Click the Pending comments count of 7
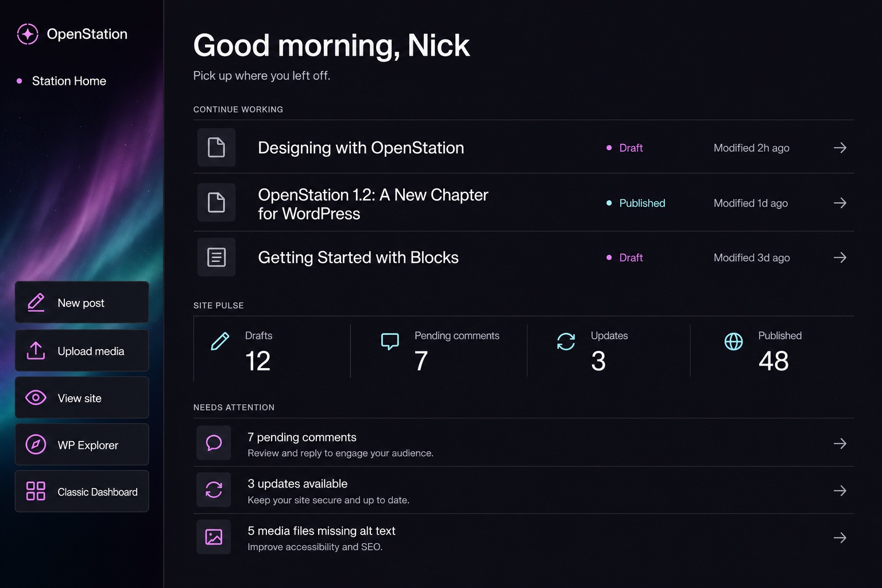 (x=421, y=361)
